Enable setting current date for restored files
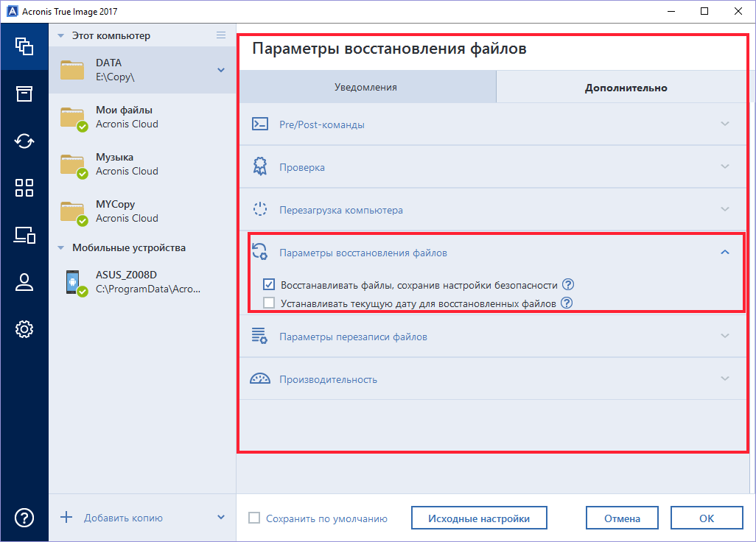 pyautogui.click(x=269, y=303)
